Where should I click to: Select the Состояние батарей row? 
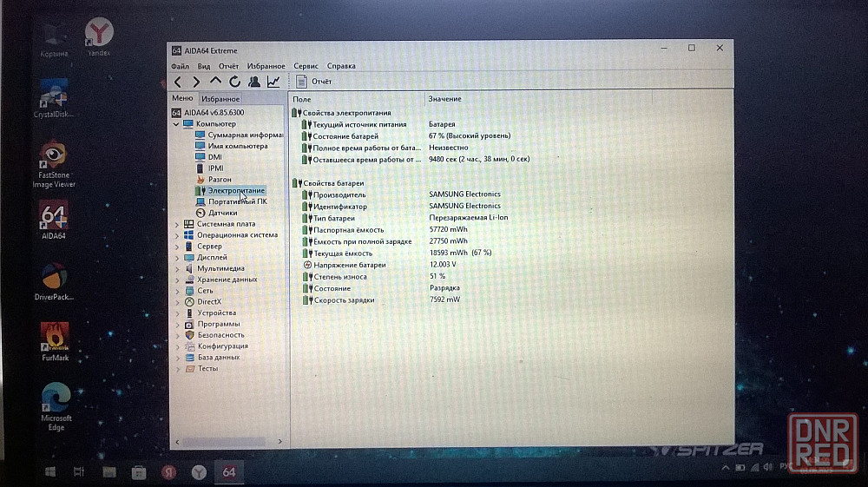click(x=405, y=136)
